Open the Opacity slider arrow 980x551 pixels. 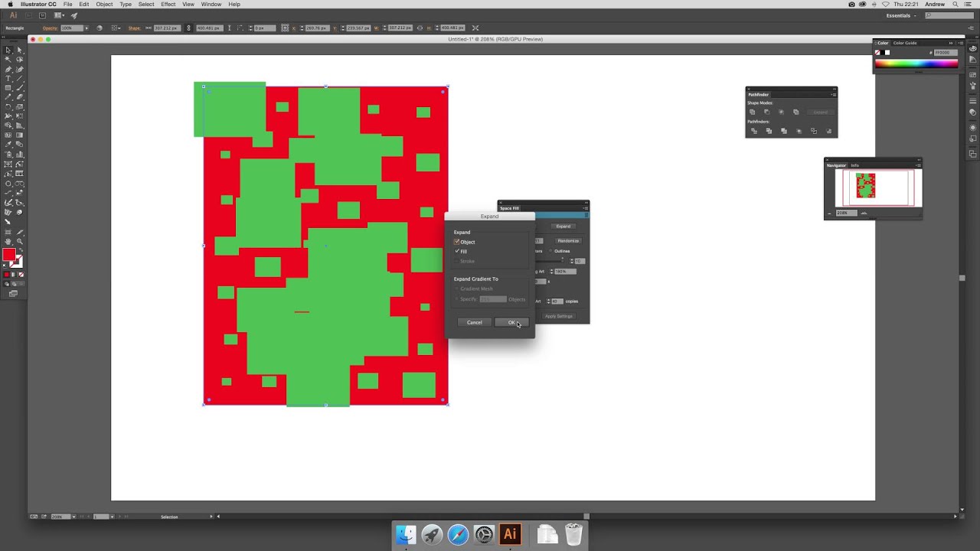(x=87, y=28)
